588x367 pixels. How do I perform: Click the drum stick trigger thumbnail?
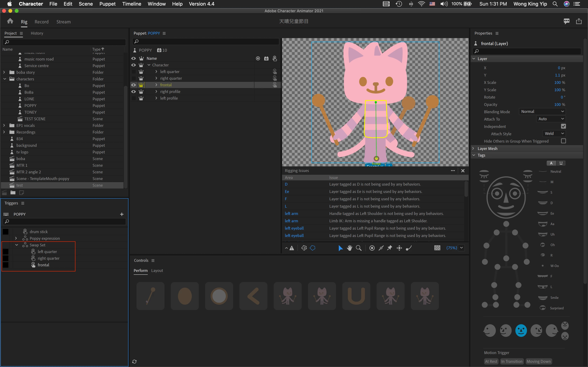pos(150,296)
